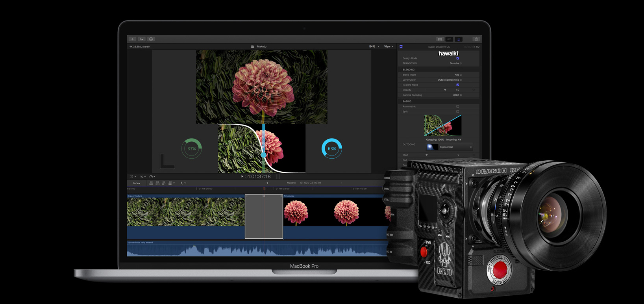Open the timeline Index
This screenshot has height=304, width=644.
[x=137, y=183]
